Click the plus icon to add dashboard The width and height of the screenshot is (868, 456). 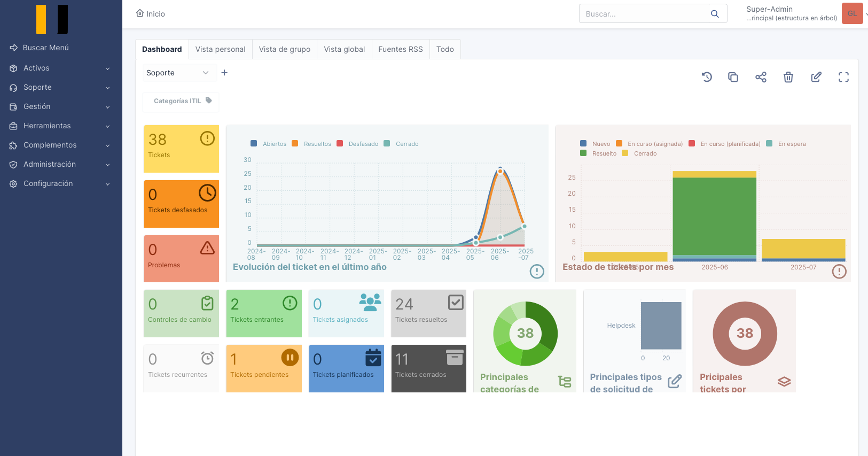(224, 73)
